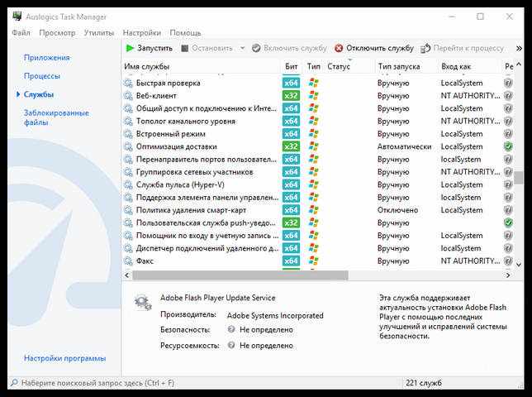Viewport: 532px width, 397px height.
Task: Click x64 badge of Политика удаления смарт-карт
Action: [x=291, y=210]
